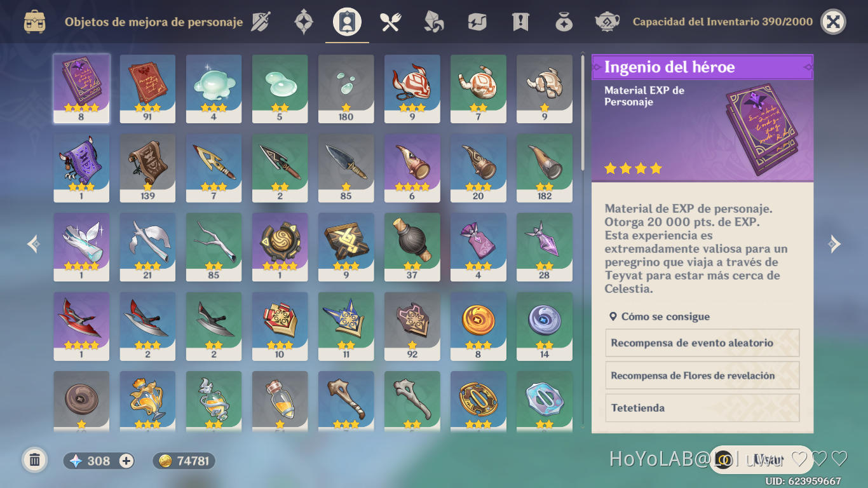The height and width of the screenshot is (488, 868).
Task: Select the gold Mora coin item with 8
Action: (x=478, y=327)
